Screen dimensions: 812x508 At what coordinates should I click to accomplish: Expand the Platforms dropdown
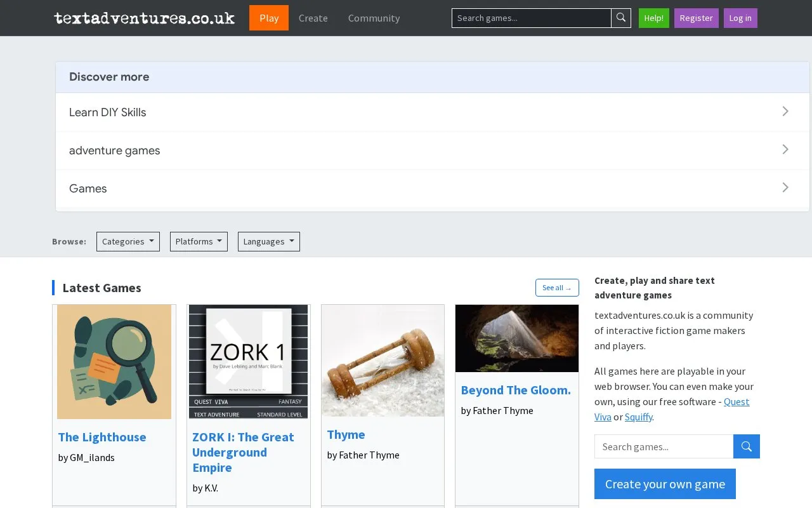coord(199,241)
